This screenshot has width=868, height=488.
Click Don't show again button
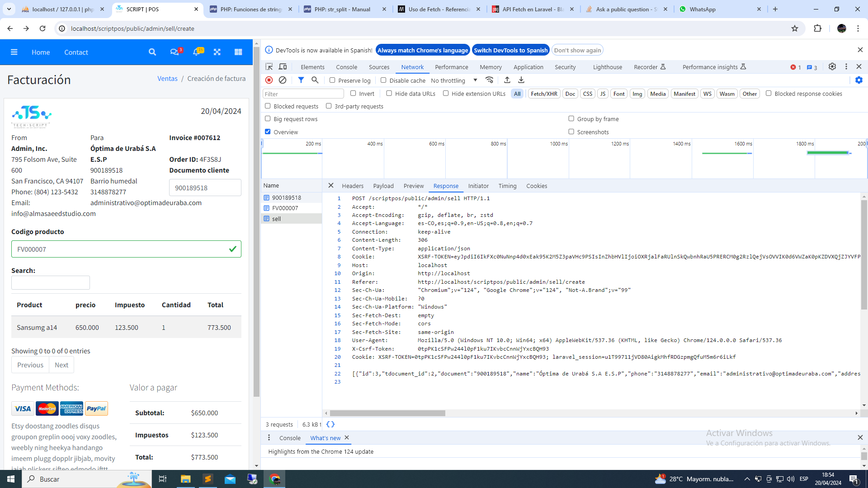coord(577,50)
